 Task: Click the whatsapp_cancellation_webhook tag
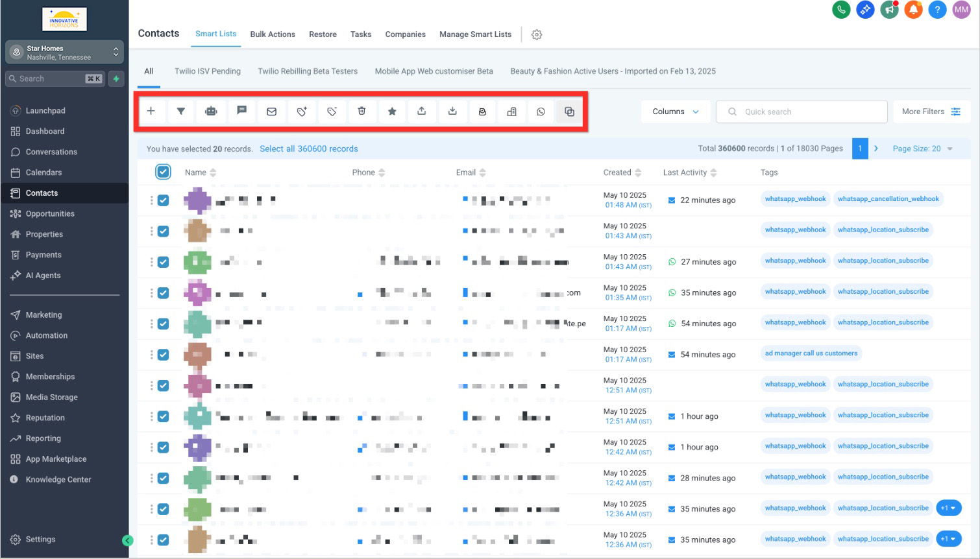(888, 198)
